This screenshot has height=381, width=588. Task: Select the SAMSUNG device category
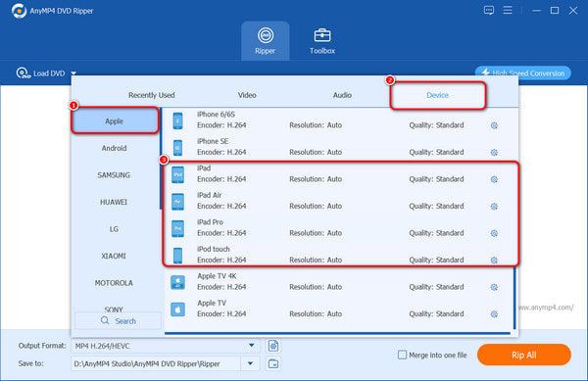tap(115, 175)
